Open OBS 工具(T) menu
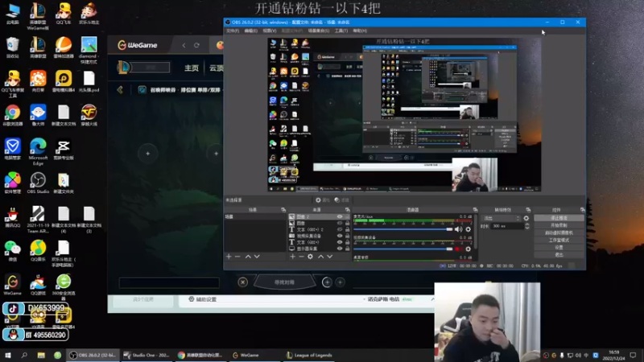Screen dimensions: 644x362 pyautogui.click(x=341, y=31)
